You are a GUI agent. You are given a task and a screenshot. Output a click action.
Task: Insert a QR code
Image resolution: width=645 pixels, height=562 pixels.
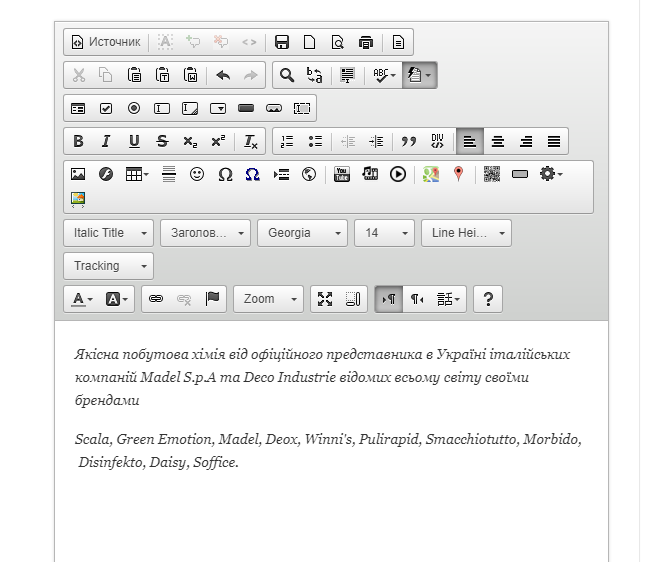click(492, 174)
